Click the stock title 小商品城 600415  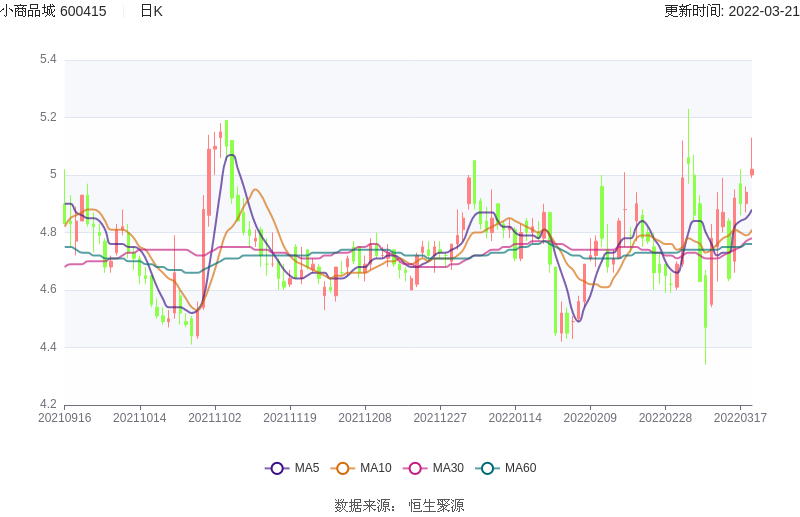(x=53, y=11)
